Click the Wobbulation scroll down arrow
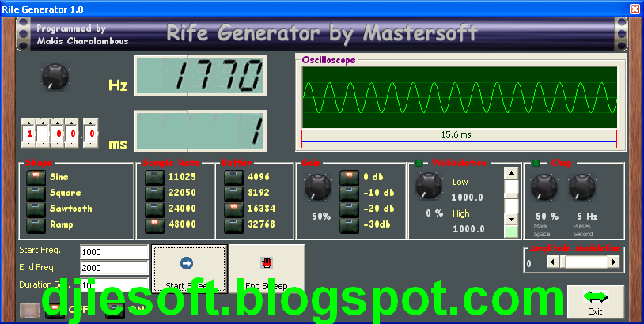The height and width of the screenshot is (324, 644). (x=511, y=220)
